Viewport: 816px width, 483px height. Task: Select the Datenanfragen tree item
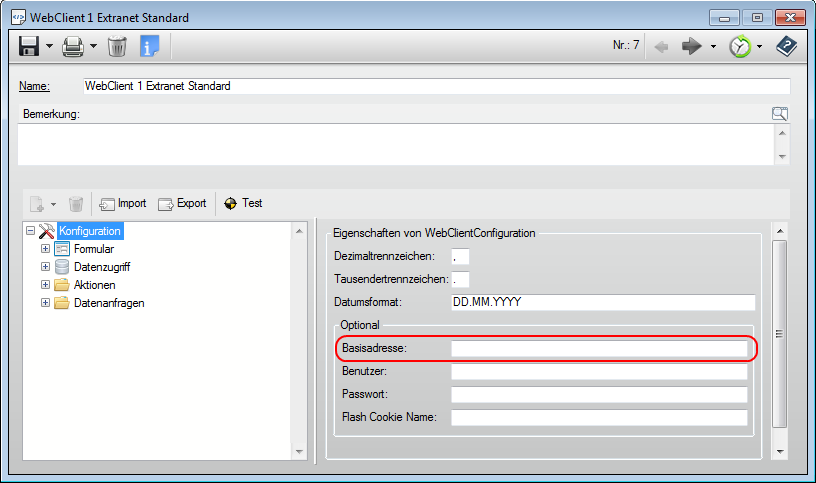click(x=109, y=303)
